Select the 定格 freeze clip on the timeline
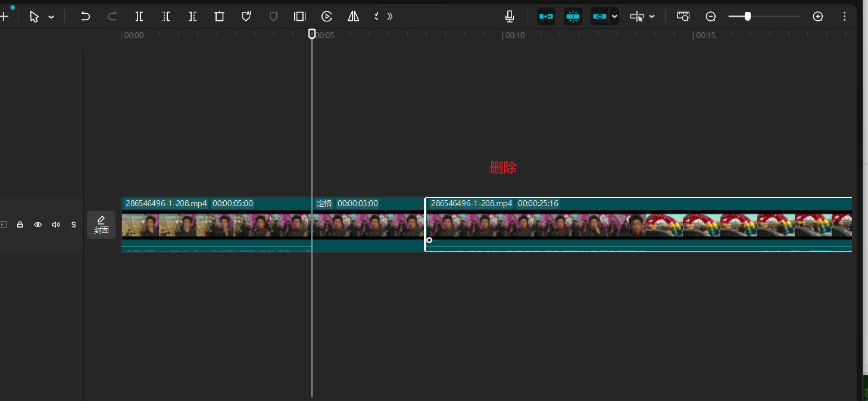Screen dimensions: 868x401 (368, 225)
